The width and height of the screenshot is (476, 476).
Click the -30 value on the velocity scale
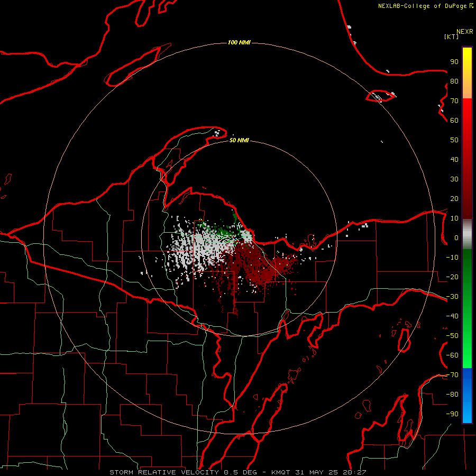[452, 297]
